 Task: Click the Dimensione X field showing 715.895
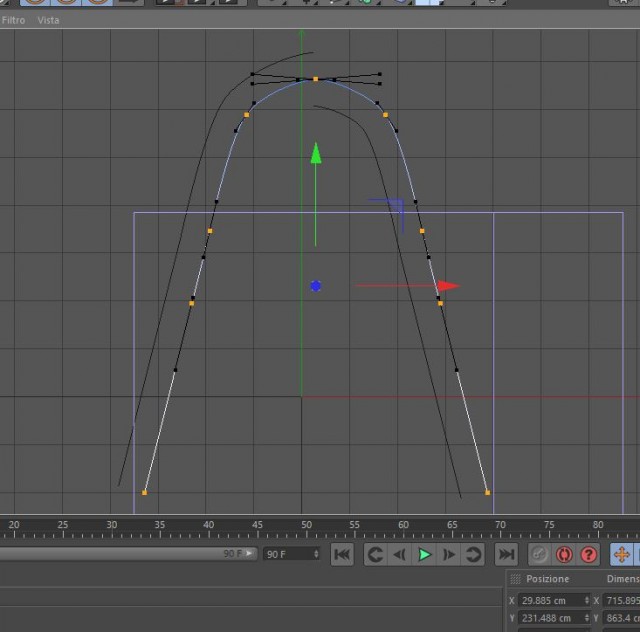pyautogui.click(x=621, y=600)
